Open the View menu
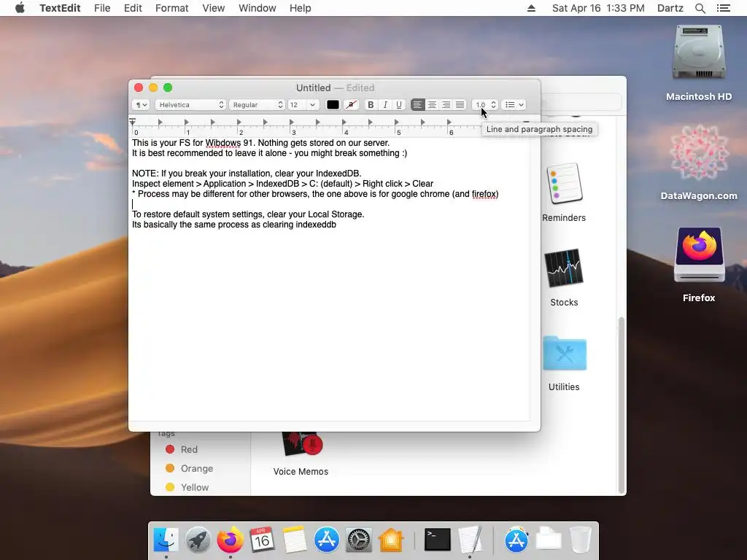Screen dimensions: 747x560 pyautogui.click(x=214, y=8)
